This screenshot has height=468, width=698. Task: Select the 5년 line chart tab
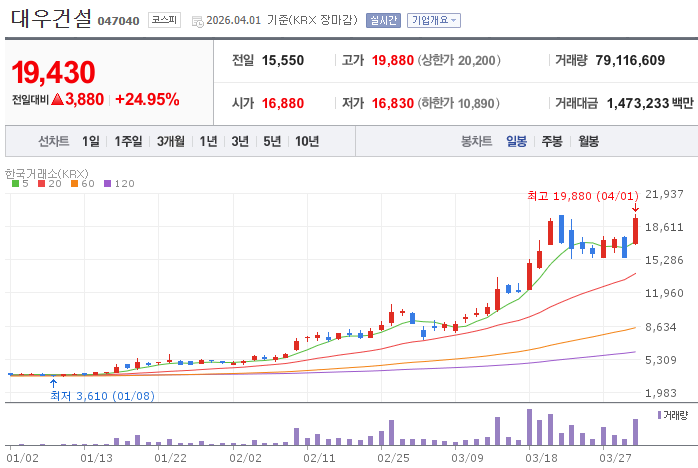pyautogui.click(x=272, y=142)
